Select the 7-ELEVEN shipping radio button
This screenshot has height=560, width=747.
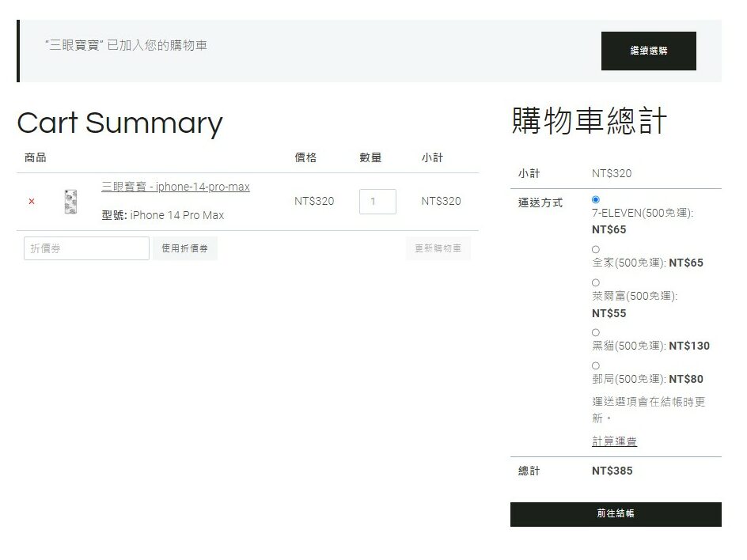click(x=596, y=199)
